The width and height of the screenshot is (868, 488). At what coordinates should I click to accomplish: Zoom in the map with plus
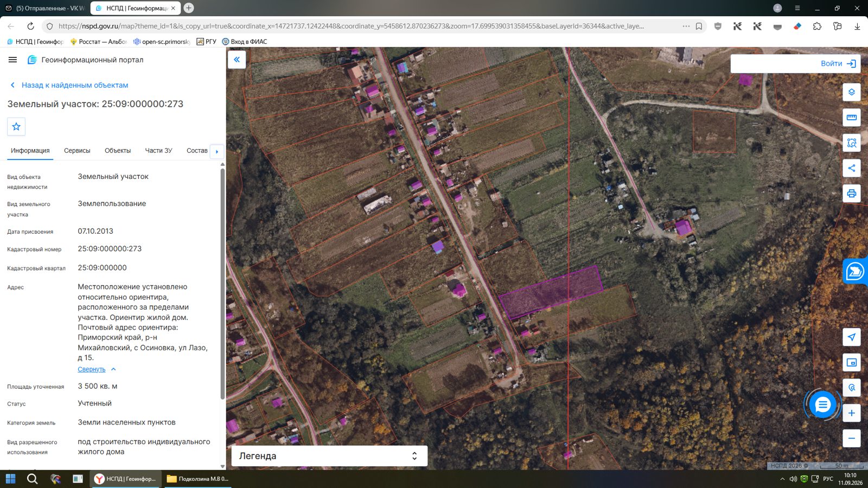[851, 413]
